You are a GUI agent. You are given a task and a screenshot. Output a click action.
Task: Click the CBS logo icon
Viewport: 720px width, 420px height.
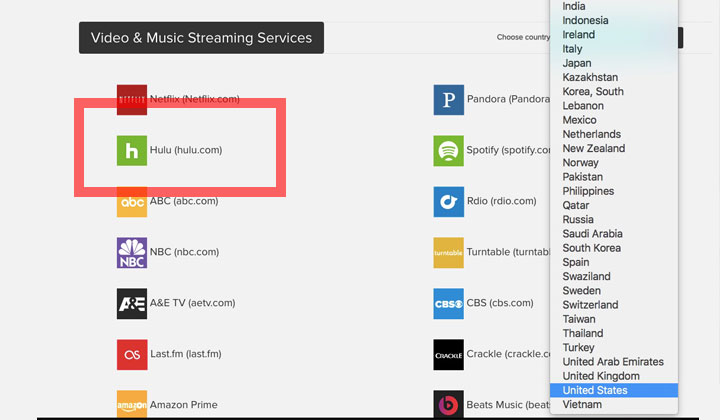coord(449,303)
